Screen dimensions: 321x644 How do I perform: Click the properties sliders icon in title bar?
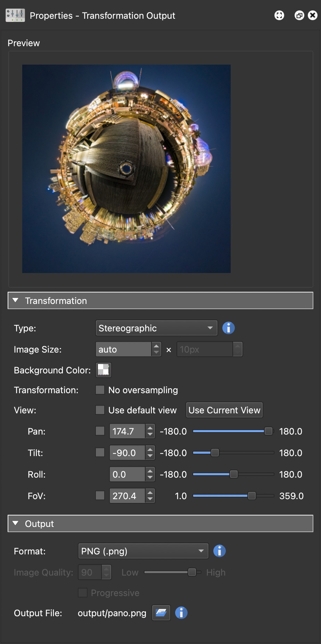[x=15, y=15]
